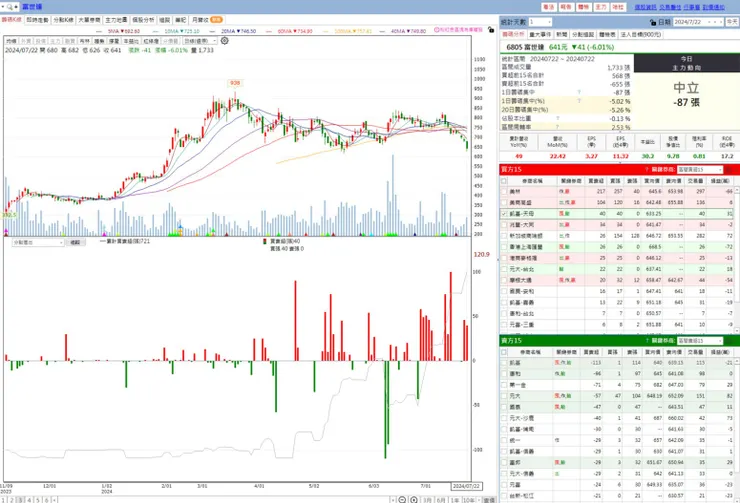This screenshot has width=740, height=503.
Task: Click help question mark in 賣方15 header
Action: pyautogui.click(x=647, y=341)
